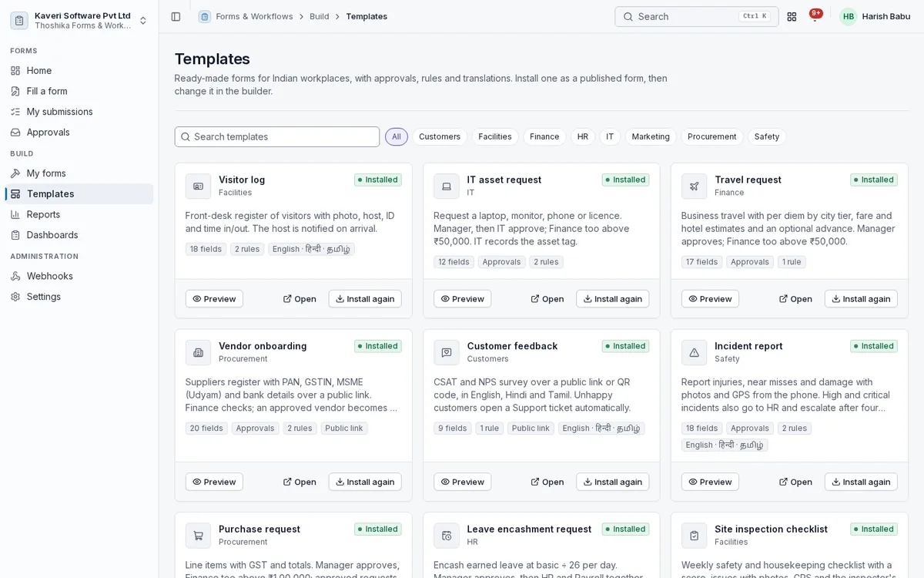Click Installed badge on Visitor log card
This screenshot has height=578, width=924.
pos(377,180)
